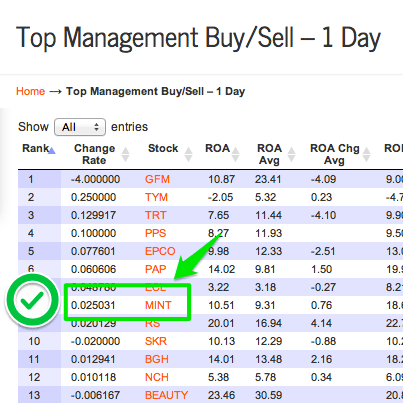This screenshot has width=403, height=403.
Task: Select ROA Avg value 30.59
Action: point(268,395)
